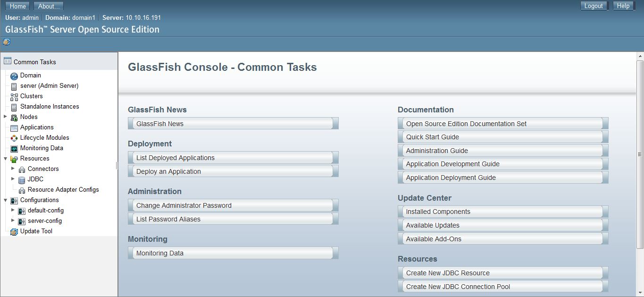The width and height of the screenshot is (644, 297).
Task: Select Resource Adapter Configs tree item
Action: point(63,189)
